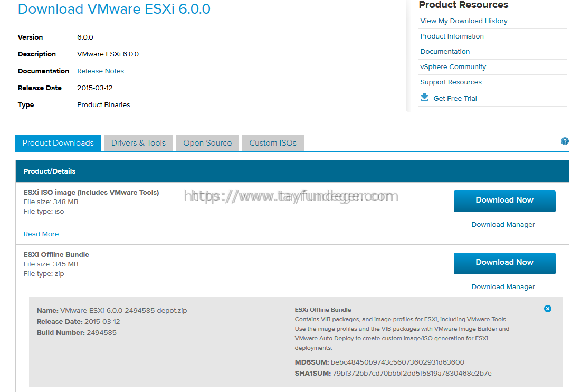Click the File size: 345 MB text
Image resolution: width=581 pixels, height=392 pixels.
(51, 264)
